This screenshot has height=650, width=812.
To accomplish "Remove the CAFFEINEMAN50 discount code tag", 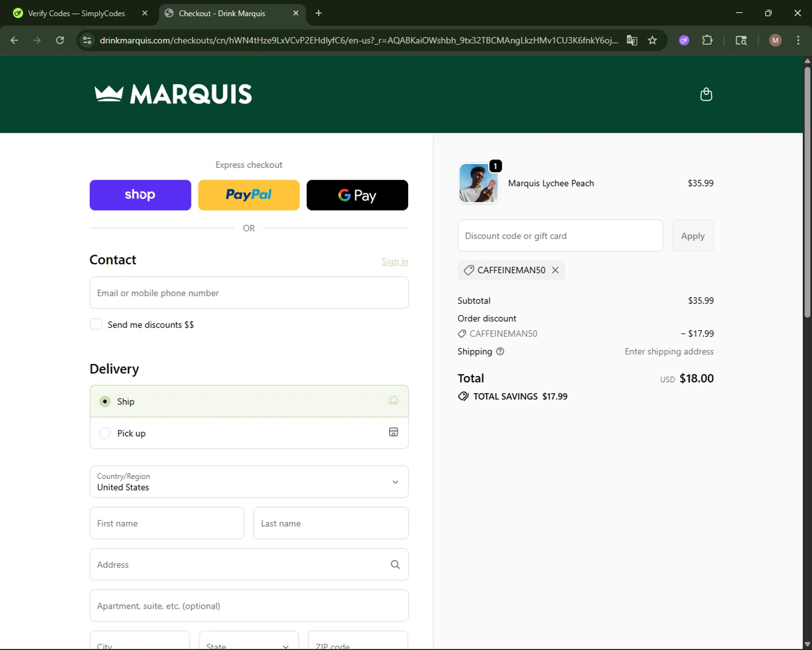I will point(555,270).
